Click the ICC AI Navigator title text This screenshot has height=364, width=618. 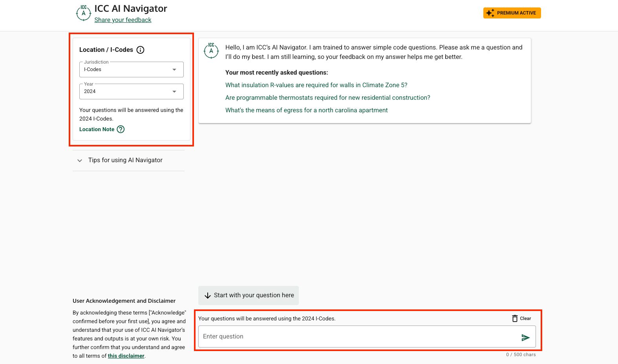click(131, 9)
